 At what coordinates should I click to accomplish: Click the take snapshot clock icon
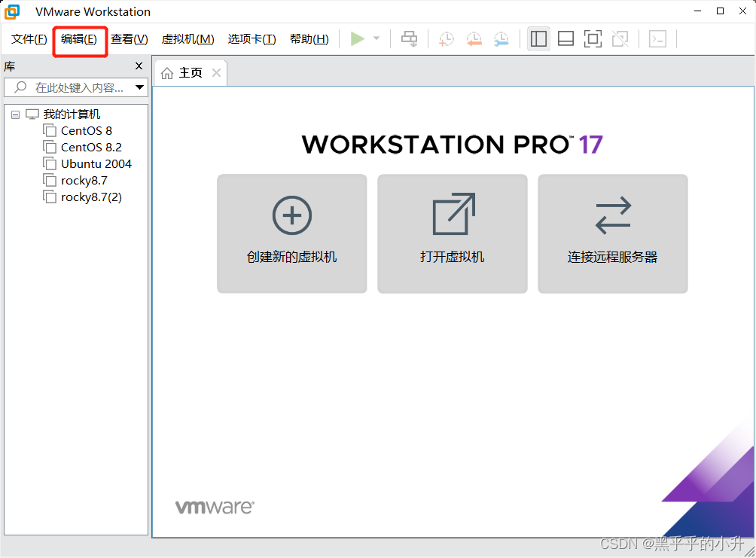point(446,38)
